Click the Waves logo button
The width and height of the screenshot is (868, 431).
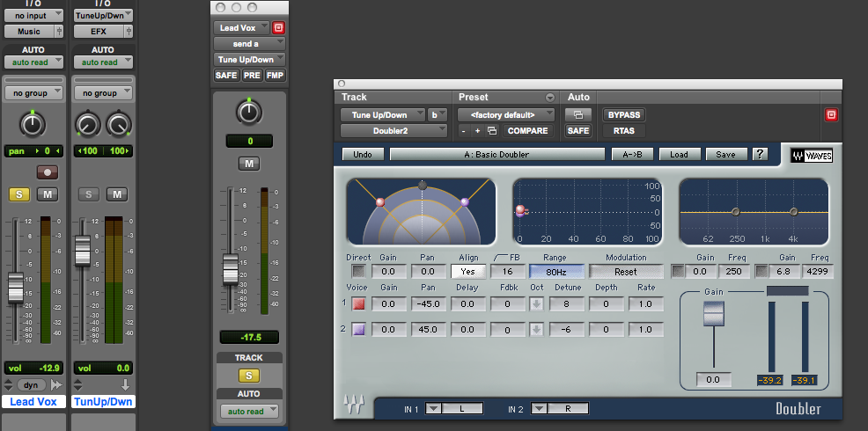(811, 155)
